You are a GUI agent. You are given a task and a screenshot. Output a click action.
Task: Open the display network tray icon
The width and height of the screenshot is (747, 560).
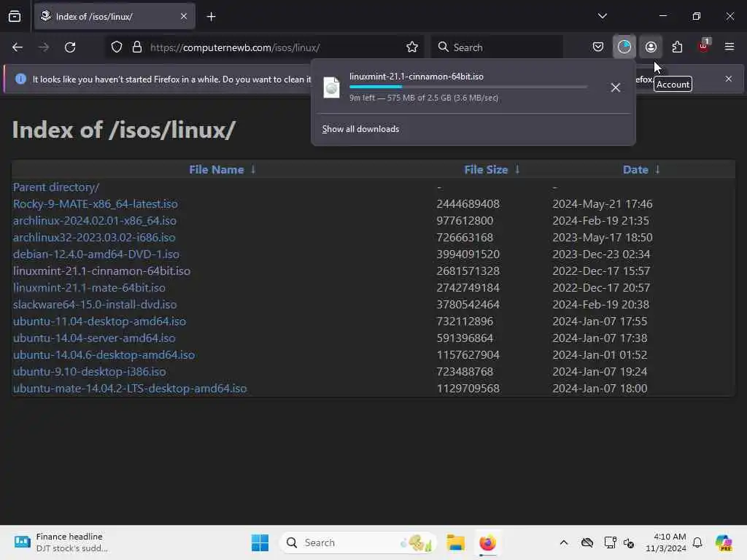click(x=610, y=542)
